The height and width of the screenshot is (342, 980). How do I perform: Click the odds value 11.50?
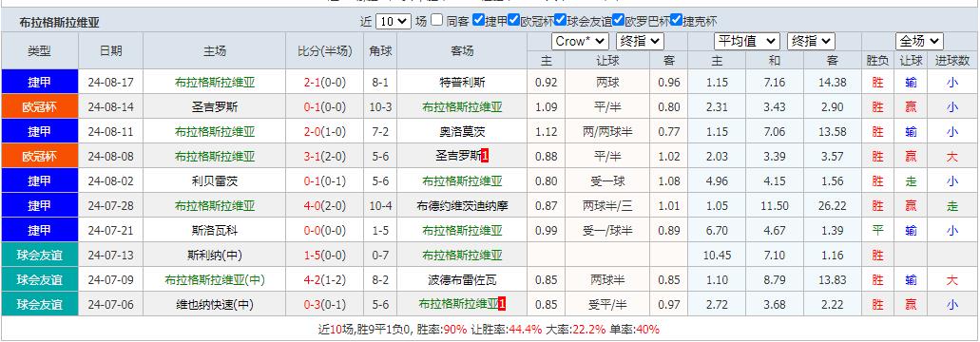pos(775,205)
